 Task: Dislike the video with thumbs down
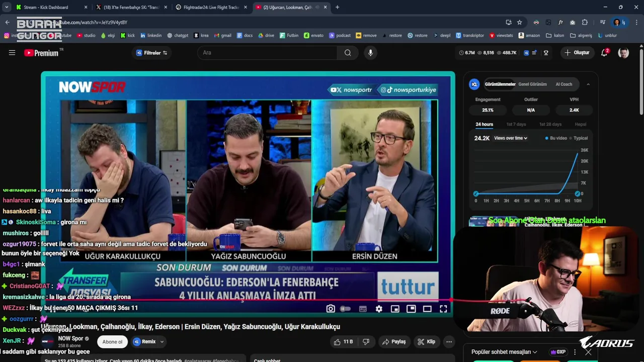[x=366, y=342]
